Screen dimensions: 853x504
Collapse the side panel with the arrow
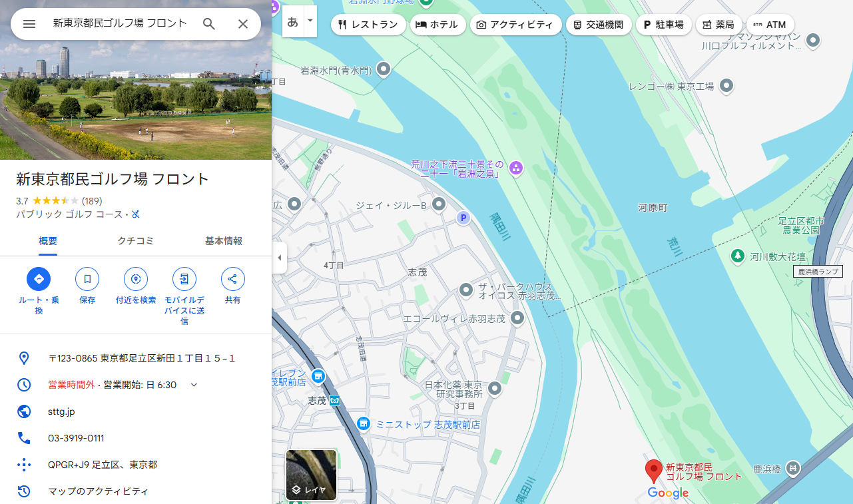pos(279,257)
